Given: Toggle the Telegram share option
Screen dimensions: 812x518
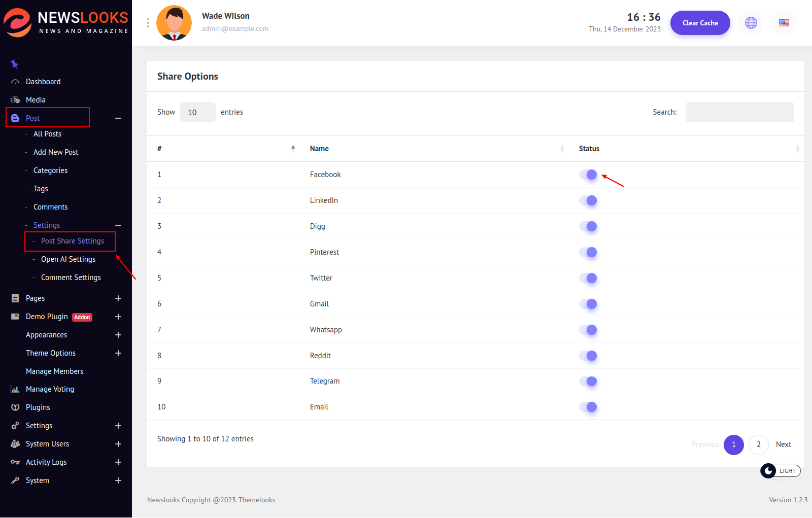Looking at the screenshot, I should click(588, 381).
